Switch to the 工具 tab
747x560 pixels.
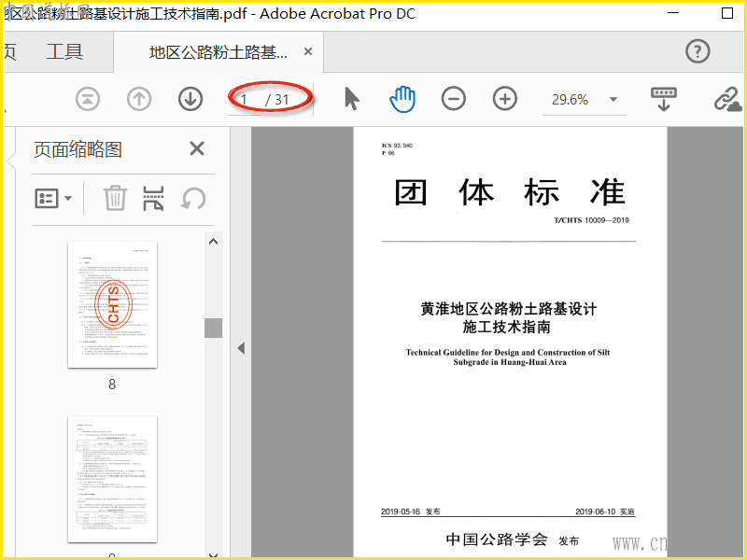pos(64,51)
